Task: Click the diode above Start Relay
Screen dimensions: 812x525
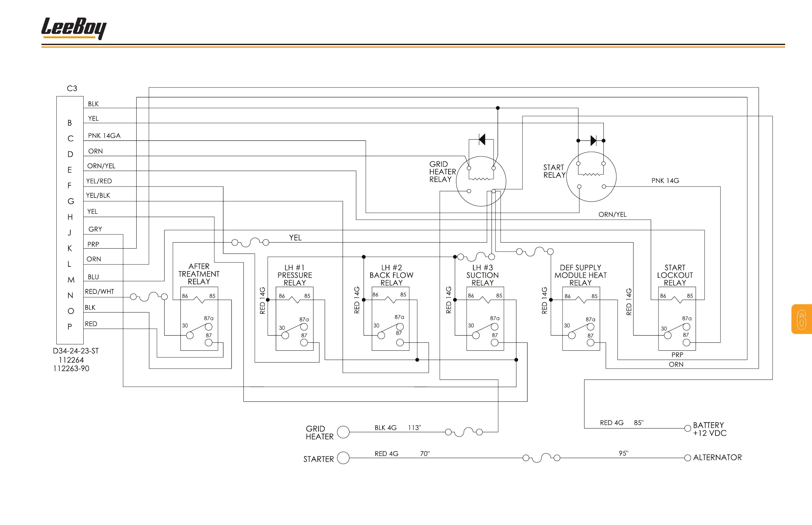Action: point(593,141)
